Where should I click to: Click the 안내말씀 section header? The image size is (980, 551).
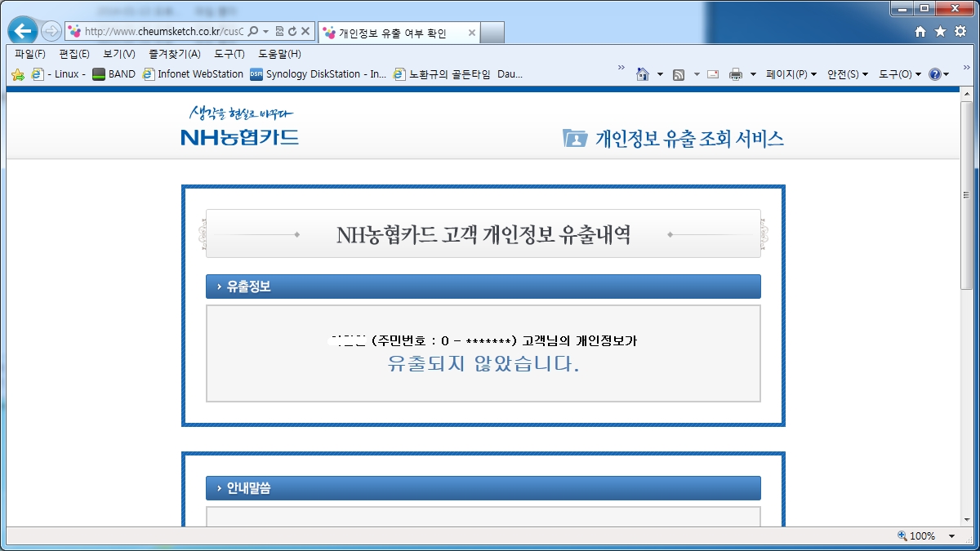pyautogui.click(x=483, y=488)
